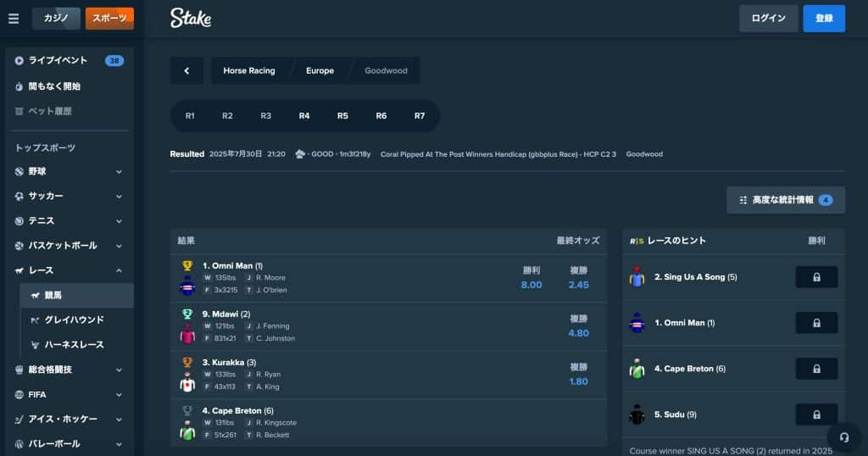The height and width of the screenshot is (456, 868).
Task: Select the R4 race tab
Action: pos(304,115)
